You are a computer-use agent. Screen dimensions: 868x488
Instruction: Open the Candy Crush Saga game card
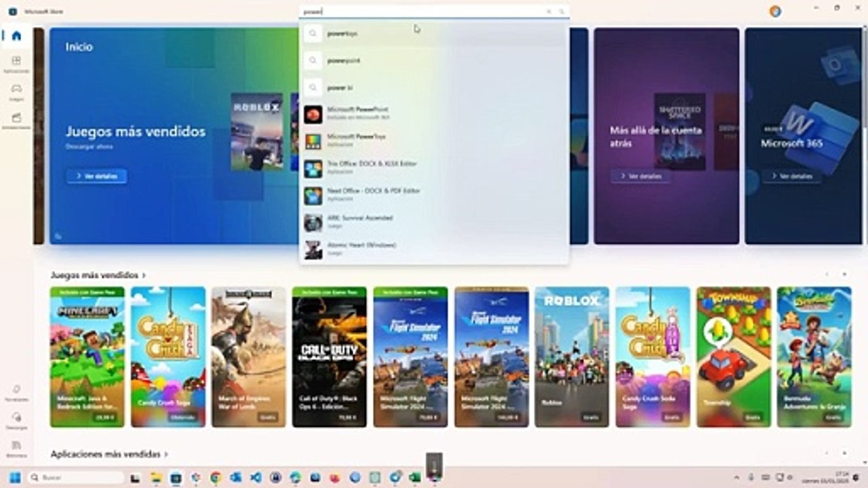click(168, 357)
